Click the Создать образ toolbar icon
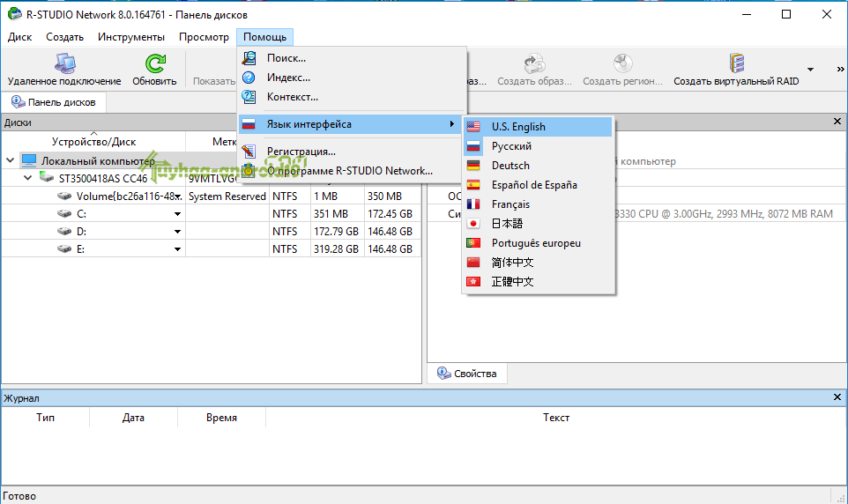This screenshot has width=848, height=504. click(534, 63)
